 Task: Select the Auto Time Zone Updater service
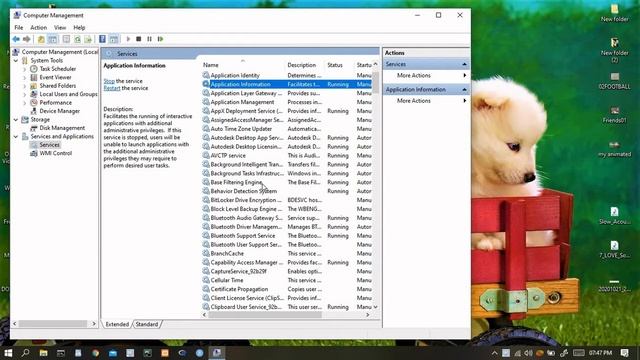pyautogui.click(x=287, y=129)
